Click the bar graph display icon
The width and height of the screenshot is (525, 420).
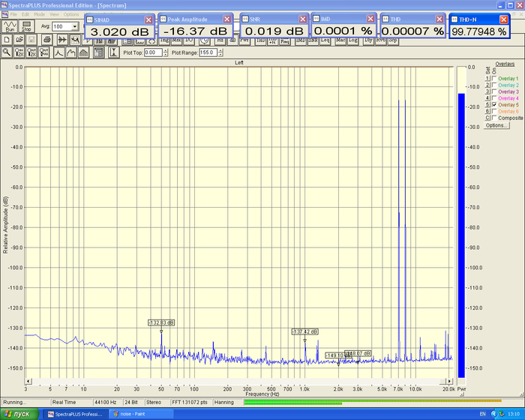[84, 52]
